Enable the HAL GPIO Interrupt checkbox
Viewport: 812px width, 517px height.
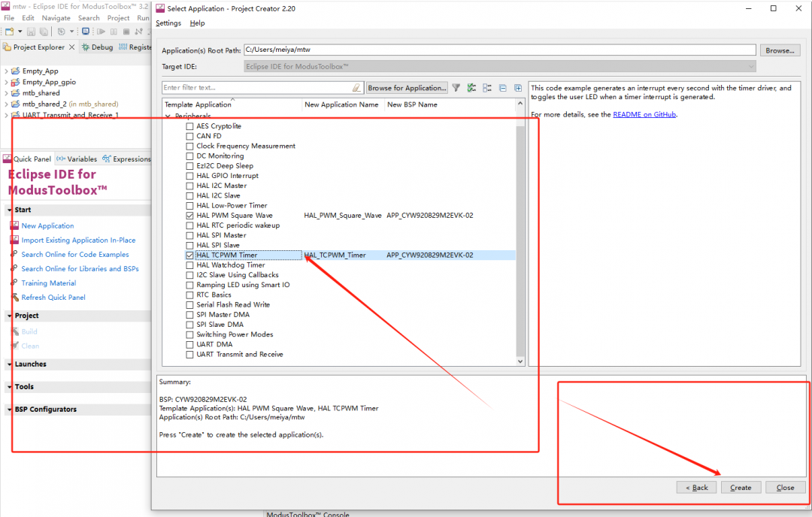(x=189, y=176)
